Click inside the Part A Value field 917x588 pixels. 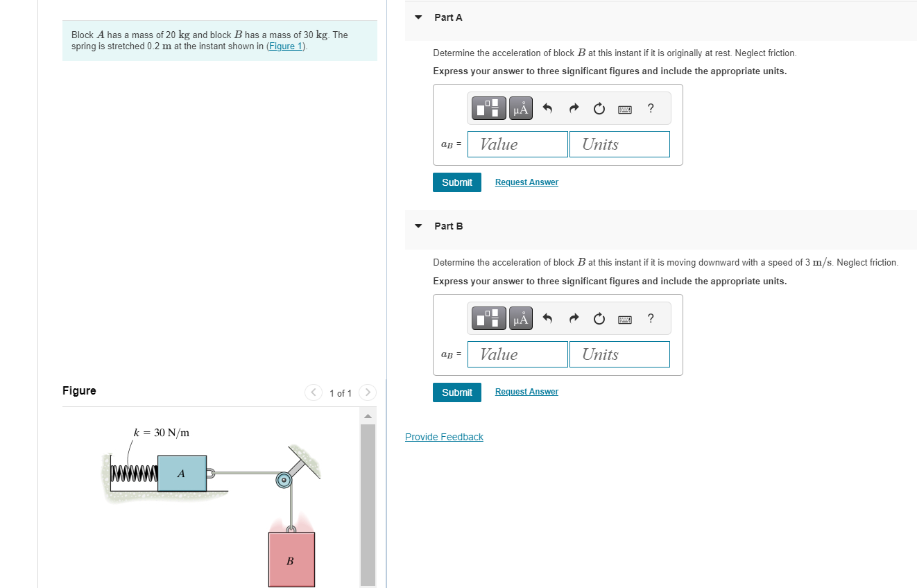click(x=517, y=144)
